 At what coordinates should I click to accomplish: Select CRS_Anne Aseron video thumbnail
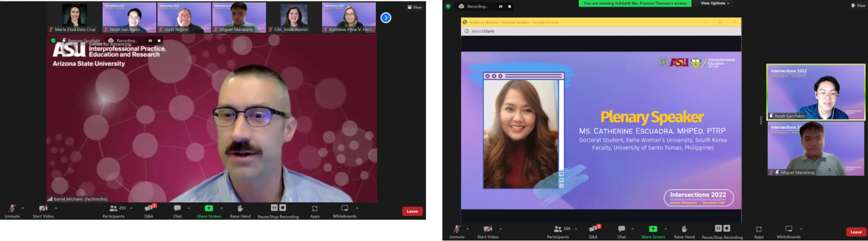tap(294, 17)
